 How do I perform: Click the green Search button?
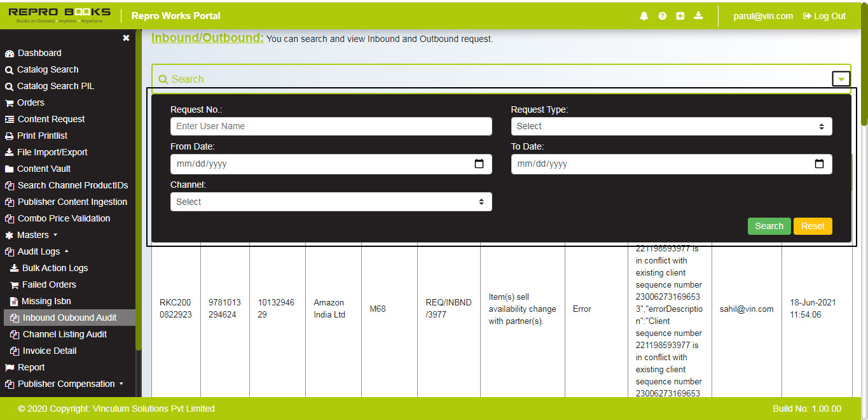coord(769,226)
